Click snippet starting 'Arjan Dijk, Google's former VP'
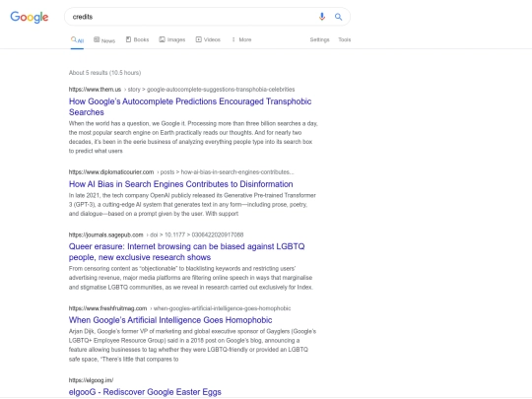Image resolution: width=532 pixels, height=399 pixels. point(192,345)
